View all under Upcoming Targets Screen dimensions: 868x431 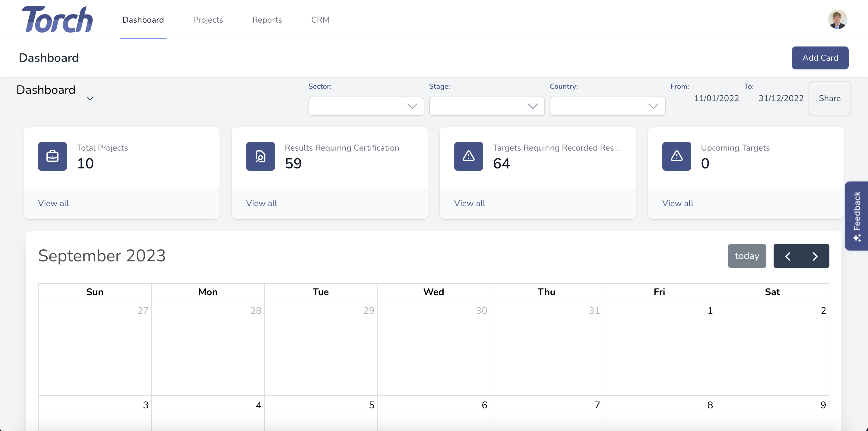click(x=678, y=203)
